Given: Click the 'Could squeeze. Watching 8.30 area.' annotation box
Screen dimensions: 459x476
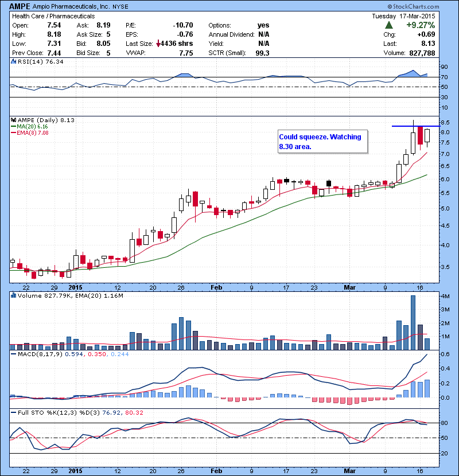Looking at the screenshot, I should [322, 142].
